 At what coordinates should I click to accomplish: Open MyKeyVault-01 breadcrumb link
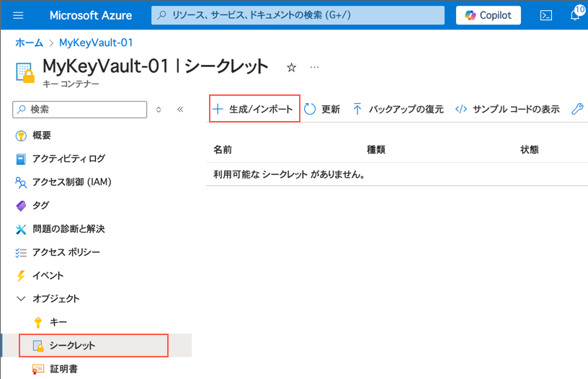tap(96, 43)
